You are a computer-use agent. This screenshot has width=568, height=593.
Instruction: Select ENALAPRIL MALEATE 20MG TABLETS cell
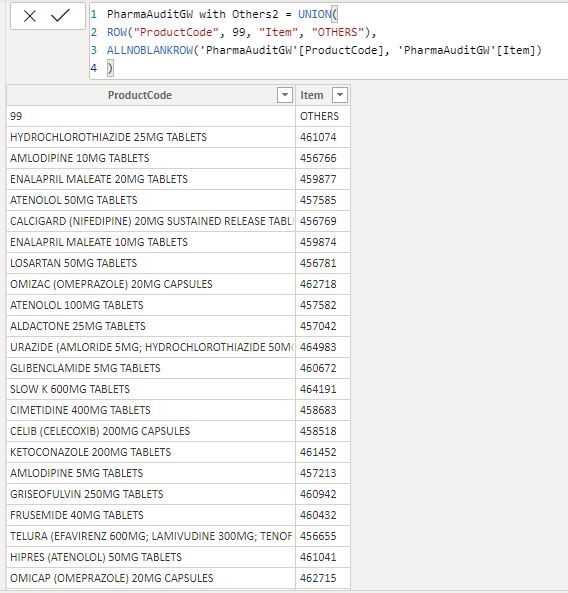(x=151, y=179)
